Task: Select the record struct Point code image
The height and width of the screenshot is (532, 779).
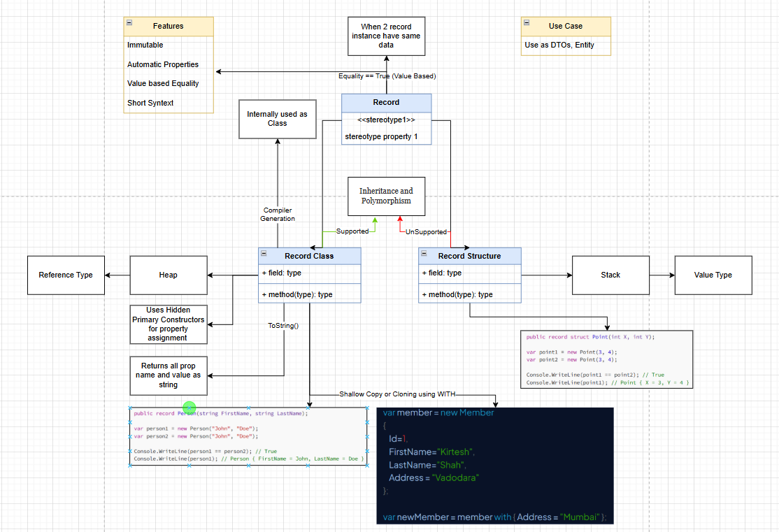Action: [606, 359]
